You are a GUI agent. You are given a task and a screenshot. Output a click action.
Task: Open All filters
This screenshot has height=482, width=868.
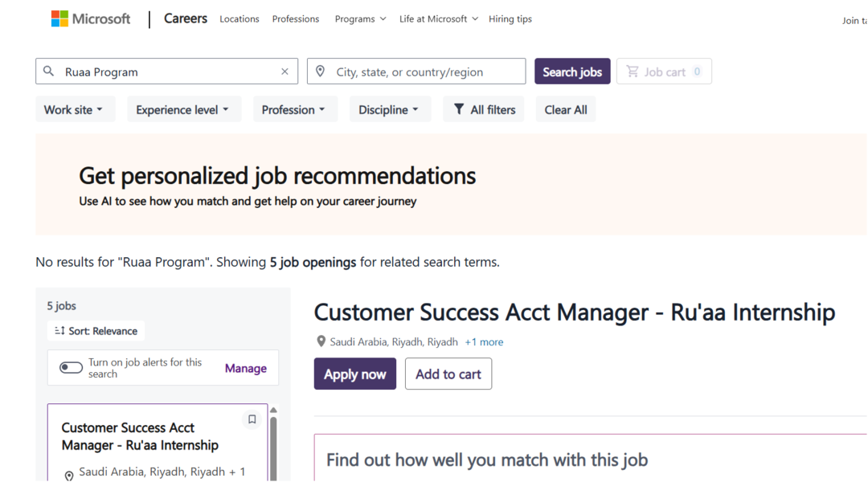(483, 109)
